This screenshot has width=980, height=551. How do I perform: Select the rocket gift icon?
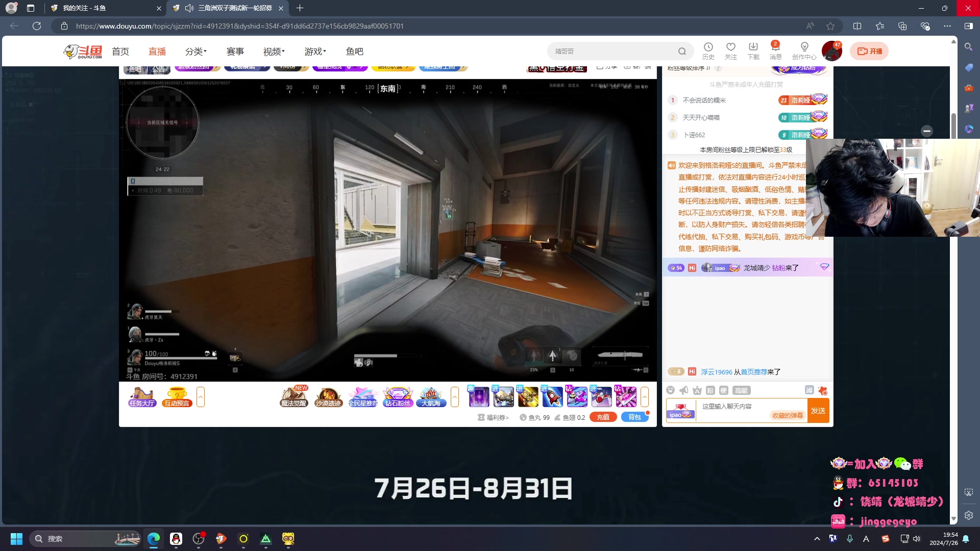click(x=552, y=396)
